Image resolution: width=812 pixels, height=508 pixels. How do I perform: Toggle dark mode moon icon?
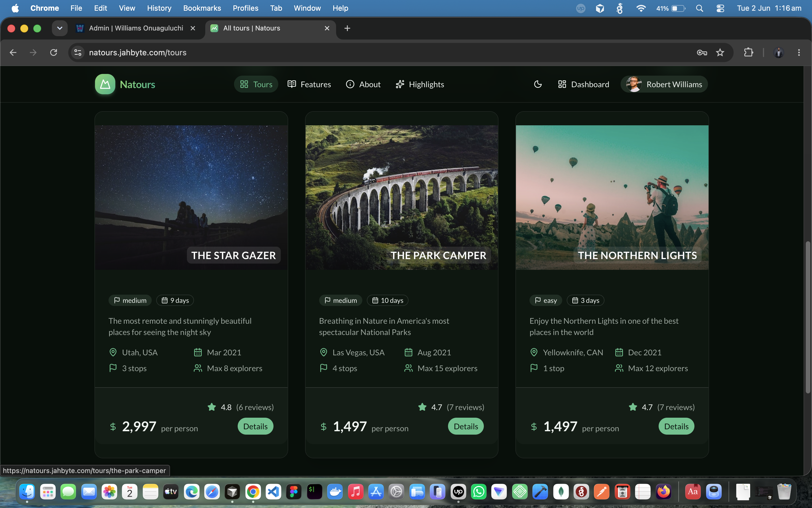pos(538,84)
